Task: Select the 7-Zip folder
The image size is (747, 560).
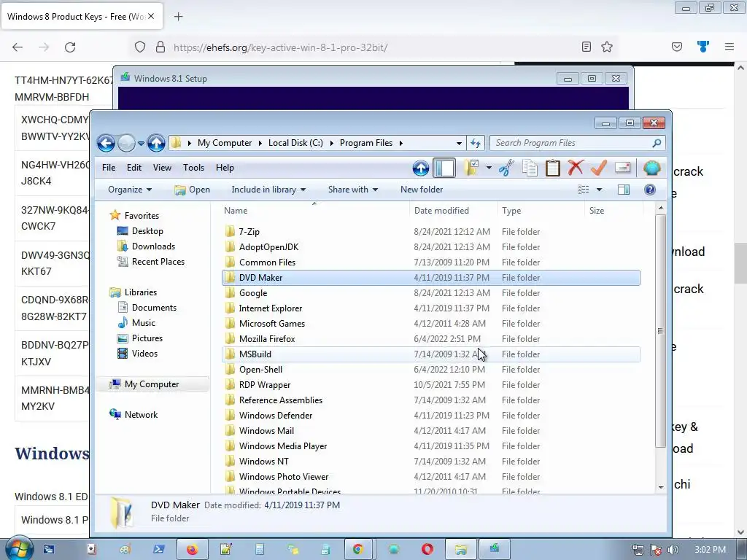Action: 430,231
